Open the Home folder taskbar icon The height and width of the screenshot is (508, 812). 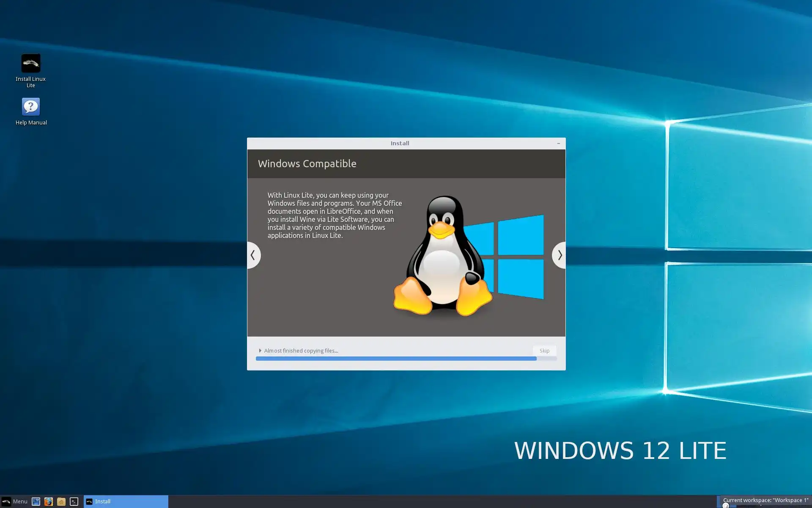(61, 502)
